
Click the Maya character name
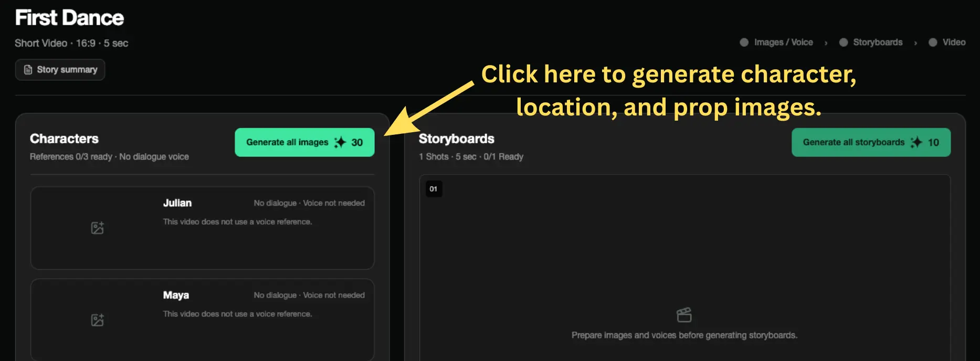click(x=176, y=295)
